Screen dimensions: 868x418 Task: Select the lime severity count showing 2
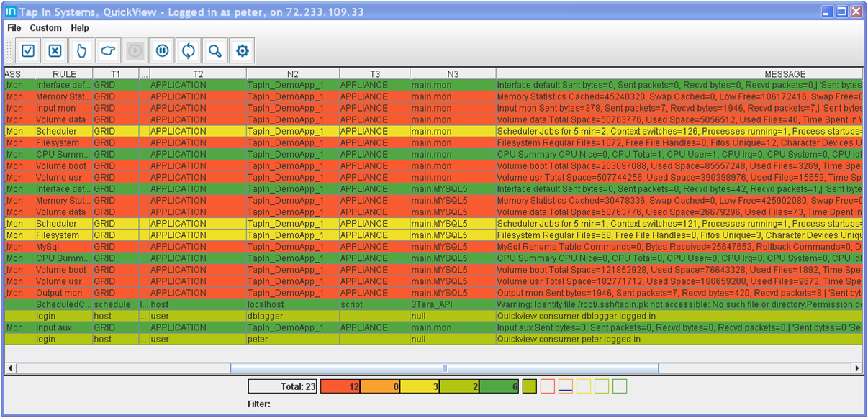point(459,386)
